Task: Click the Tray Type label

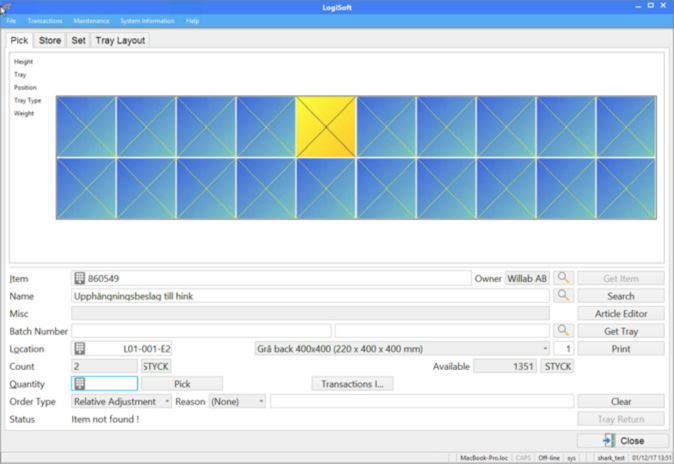Action: point(28,100)
